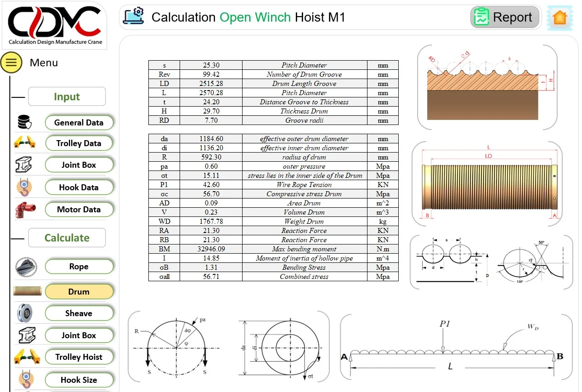This screenshot has height=392, width=582.
Task: Go to the Sheave calculation
Action: coord(79,313)
